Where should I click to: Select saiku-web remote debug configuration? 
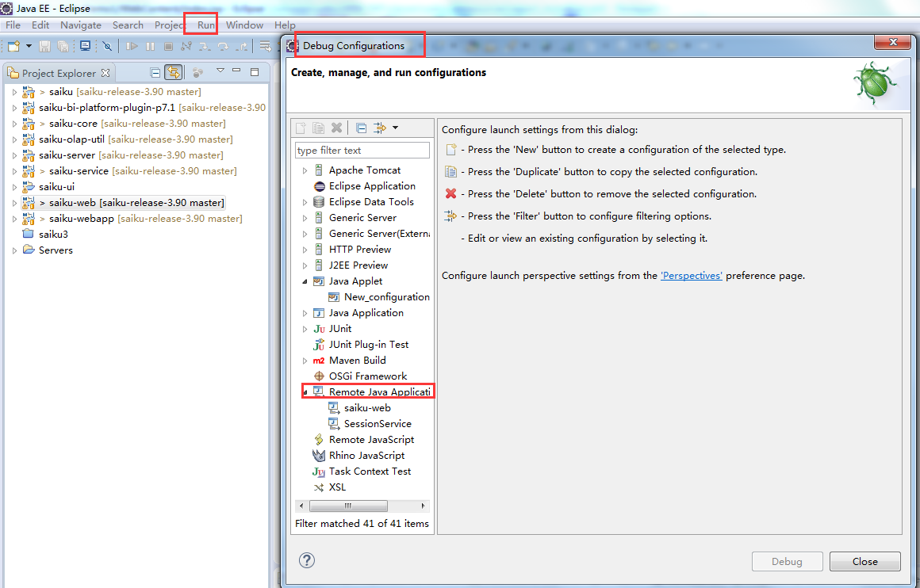click(367, 407)
